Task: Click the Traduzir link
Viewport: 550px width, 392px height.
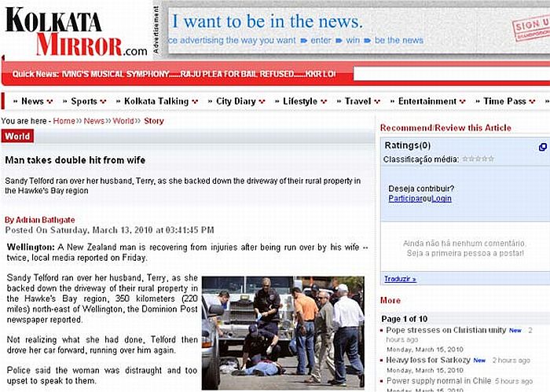Action: (400, 279)
